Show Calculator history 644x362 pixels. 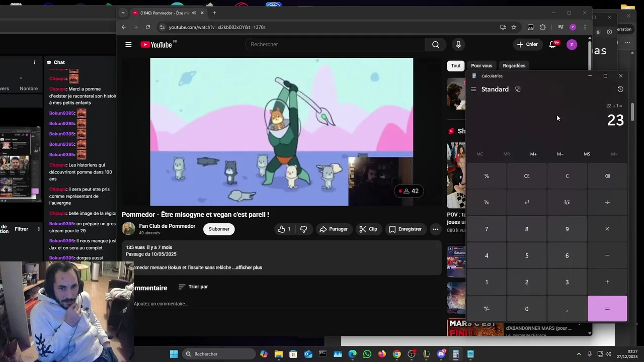620,89
